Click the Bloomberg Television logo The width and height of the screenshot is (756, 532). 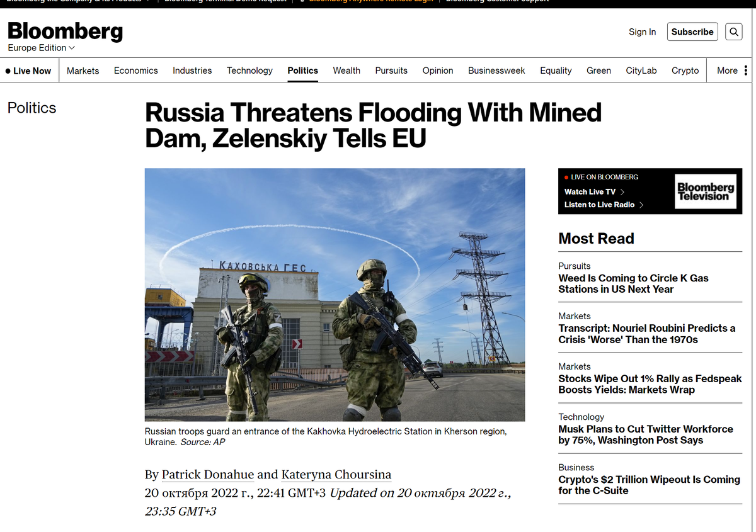pyautogui.click(x=705, y=191)
